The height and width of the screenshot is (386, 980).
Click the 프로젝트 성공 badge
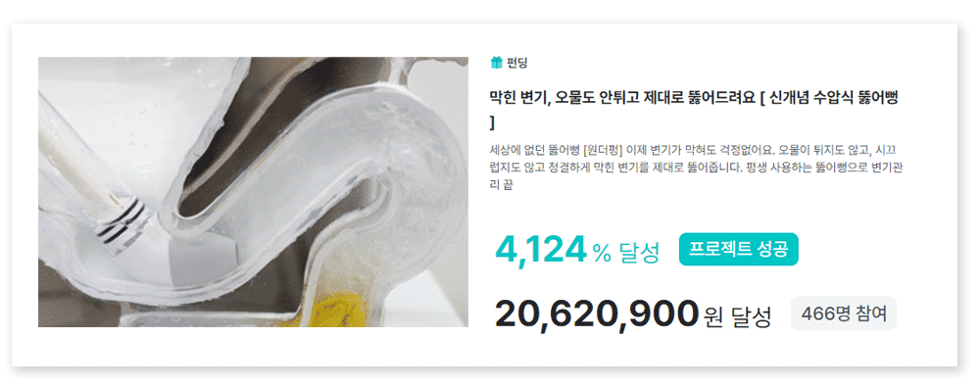click(739, 249)
